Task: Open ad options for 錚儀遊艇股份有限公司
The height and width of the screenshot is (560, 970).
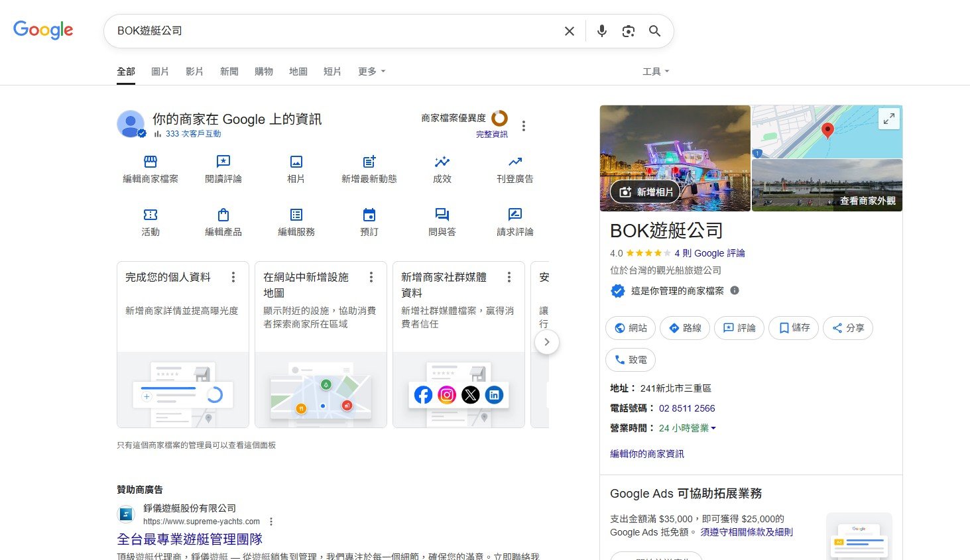Action: (271, 522)
